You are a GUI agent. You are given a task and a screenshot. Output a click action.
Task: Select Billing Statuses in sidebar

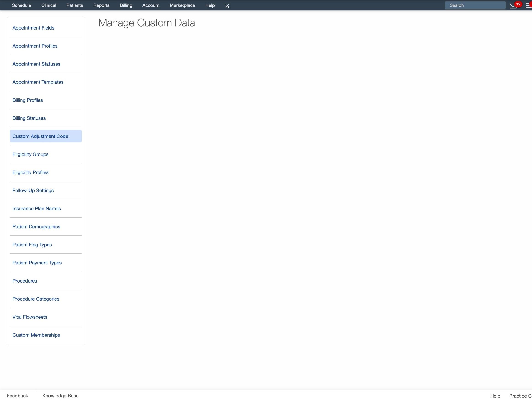(46, 118)
